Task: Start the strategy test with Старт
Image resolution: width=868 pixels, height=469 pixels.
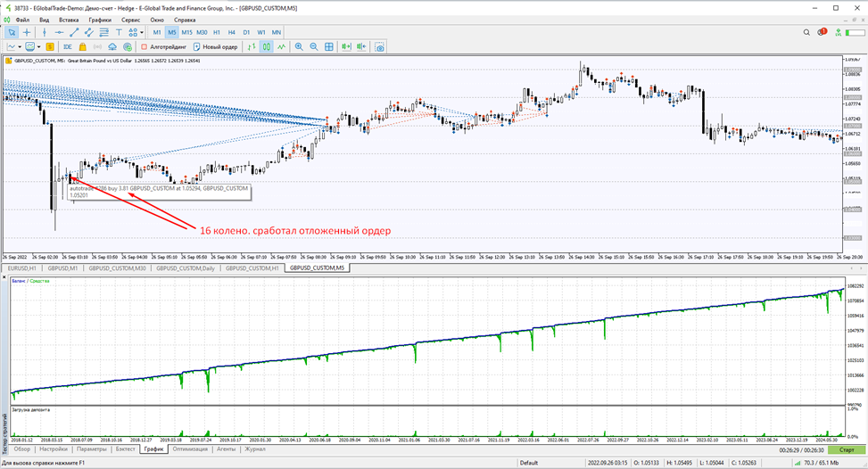Action: coord(847,450)
